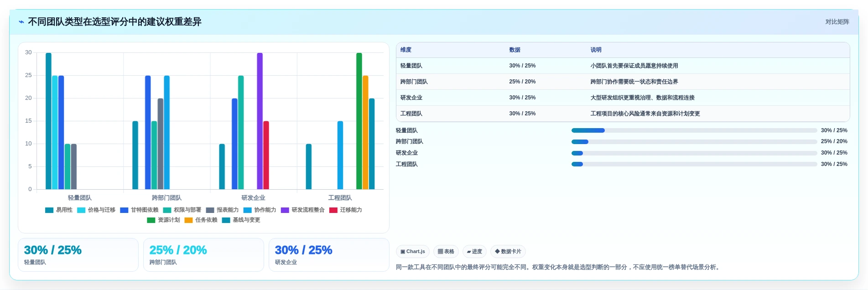Select the 表格 tag chip
The height and width of the screenshot is (290, 868).
tap(446, 252)
